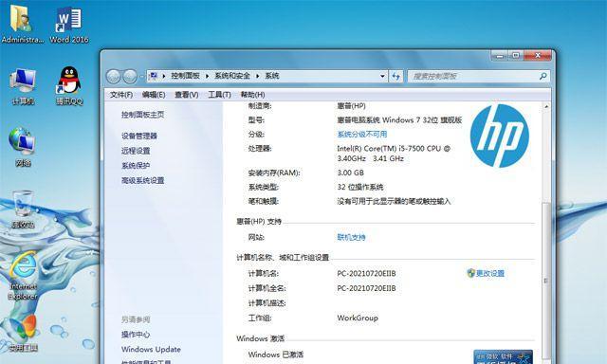Minimize the System window

(500, 56)
